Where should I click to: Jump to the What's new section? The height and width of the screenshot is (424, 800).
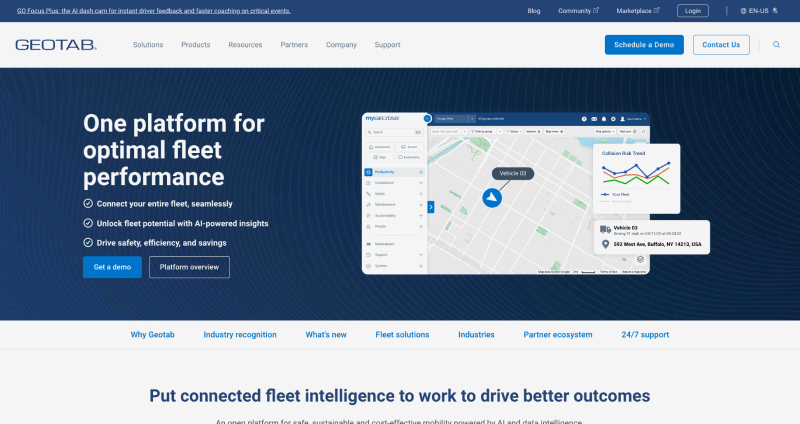(326, 335)
